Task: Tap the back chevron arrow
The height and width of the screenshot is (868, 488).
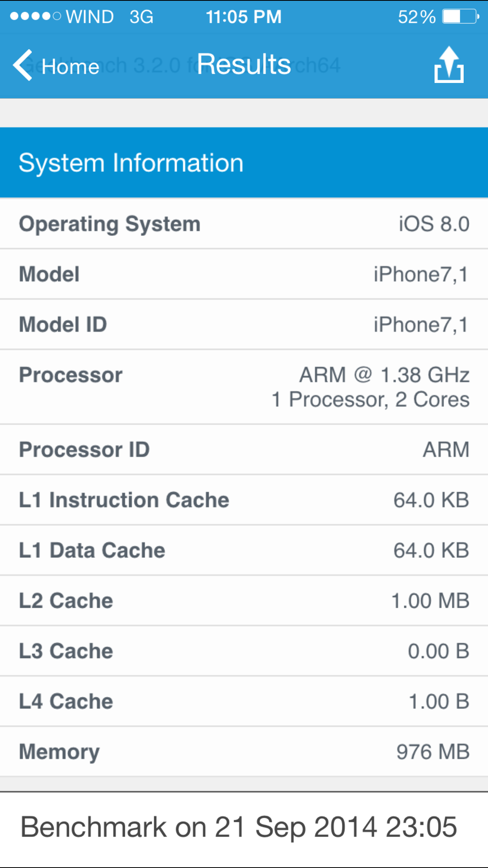Action: (23, 65)
